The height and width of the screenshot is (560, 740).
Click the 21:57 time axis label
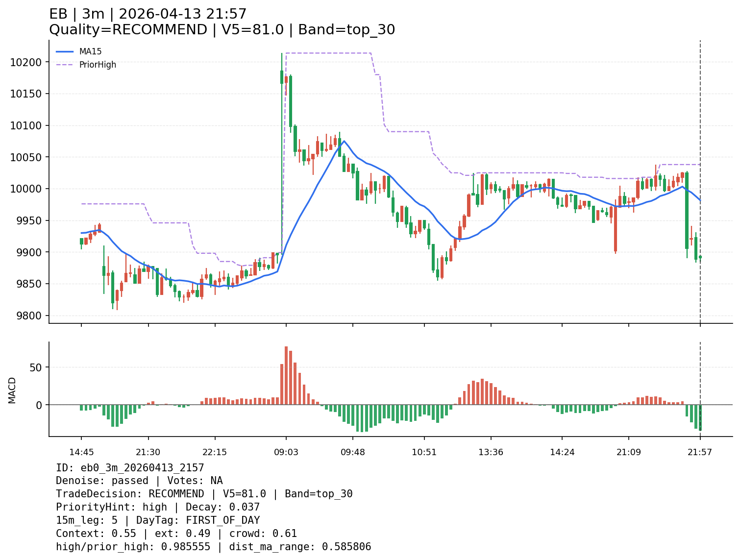coord(700,452)
